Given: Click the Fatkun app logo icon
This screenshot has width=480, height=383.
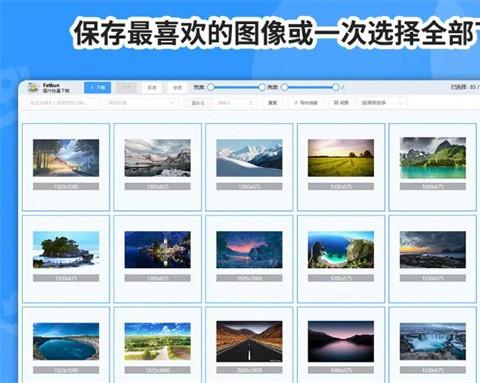Looking at the screenshot, I should (32, 88).
